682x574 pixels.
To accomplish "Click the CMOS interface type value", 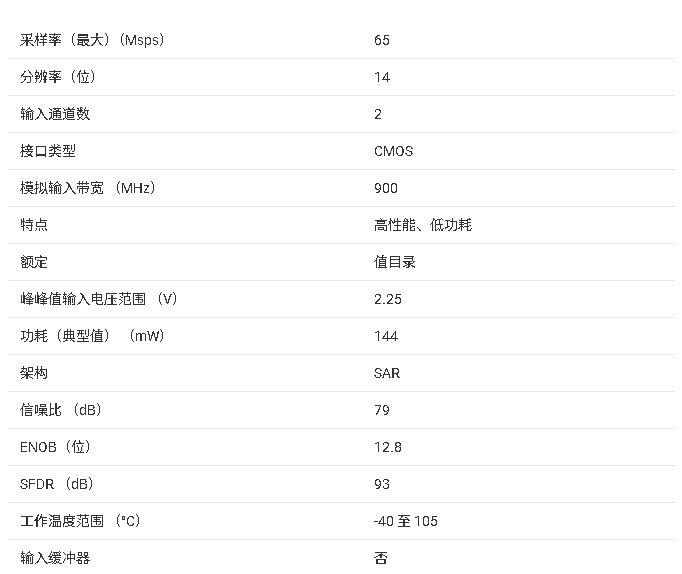I will coord(393,151).
